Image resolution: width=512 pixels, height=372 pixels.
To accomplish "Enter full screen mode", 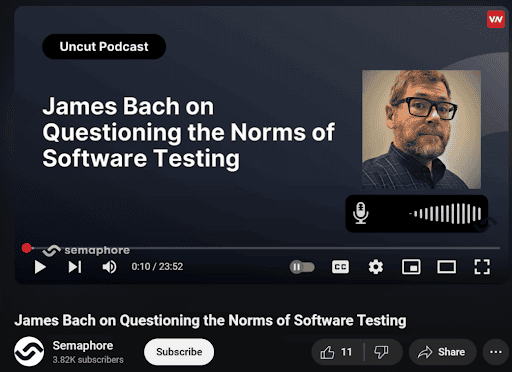I will coord(482,267).
